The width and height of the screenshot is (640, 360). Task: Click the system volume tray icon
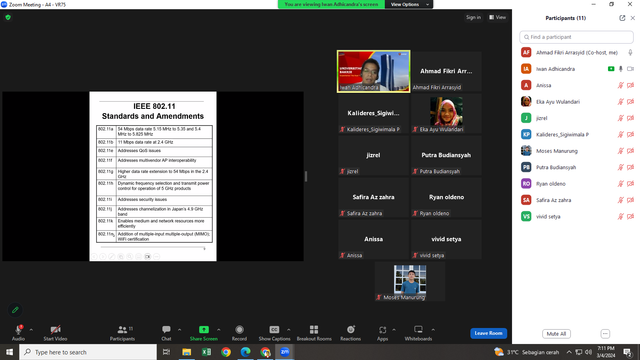(x=588, y=352)
